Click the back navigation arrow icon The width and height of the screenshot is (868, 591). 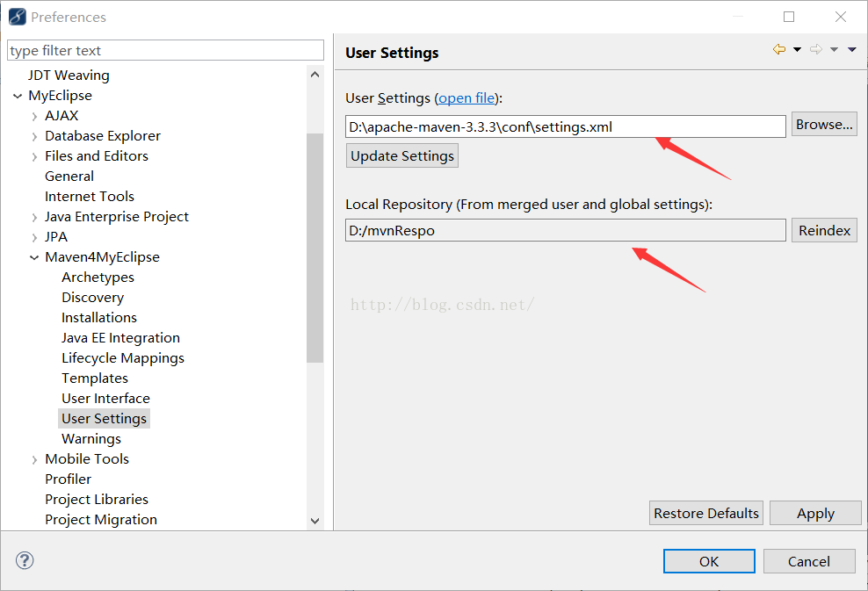779,49
